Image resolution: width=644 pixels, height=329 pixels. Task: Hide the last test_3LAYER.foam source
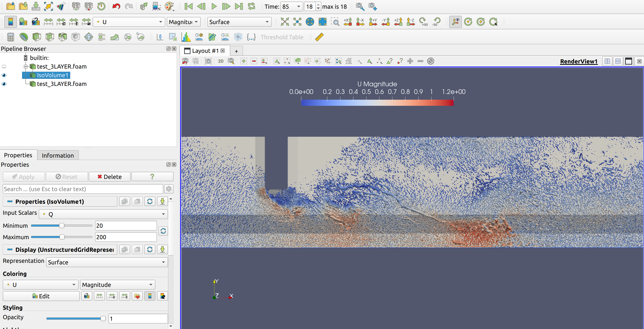pyautogui.click(x=4, y=84)
